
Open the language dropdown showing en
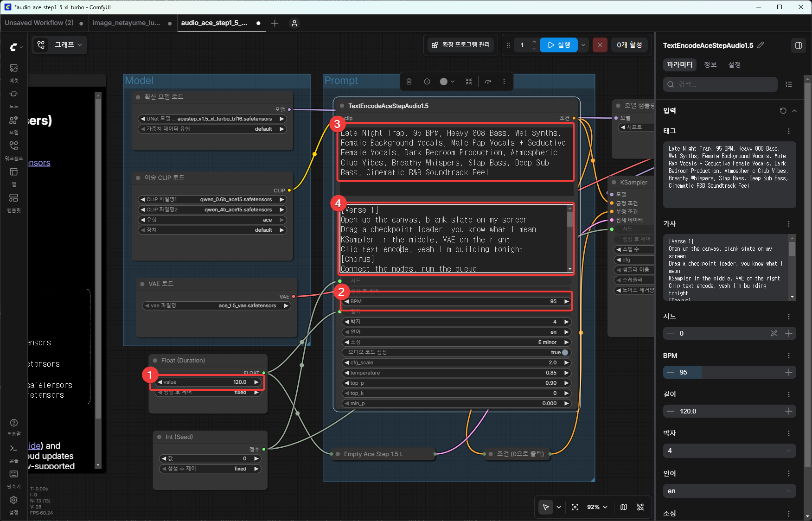pos(729,491)
